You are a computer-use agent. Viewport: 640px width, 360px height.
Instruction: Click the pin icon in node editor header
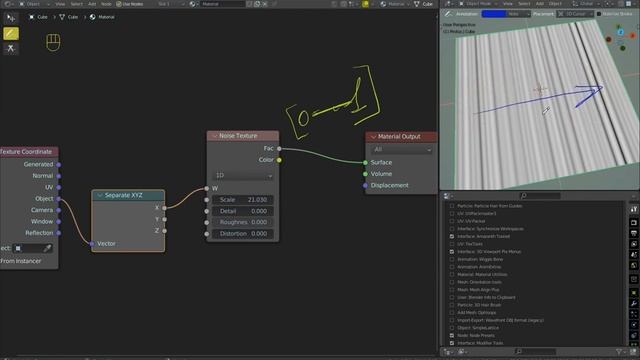[x=274, y=4]
